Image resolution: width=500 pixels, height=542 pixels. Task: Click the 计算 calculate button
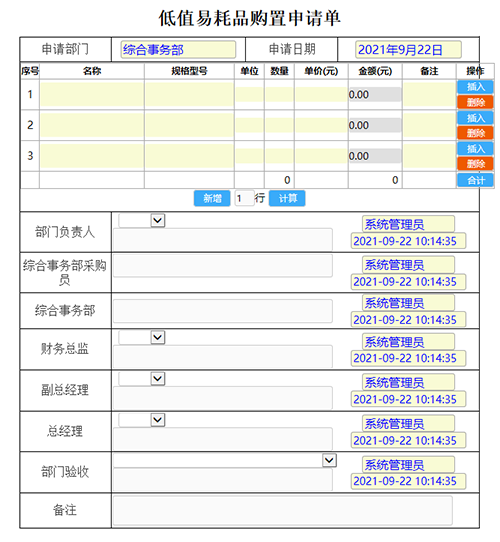(287, 198)
